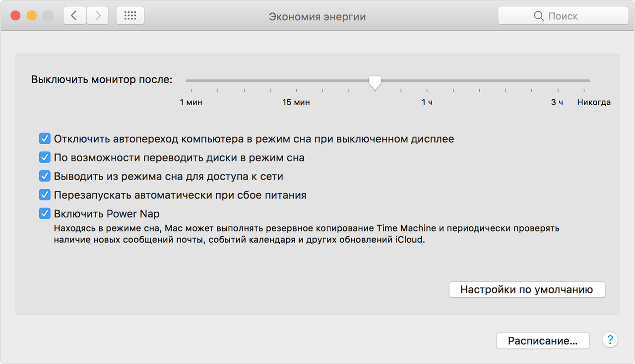
Task: Click the Power Nap description paragraph
Action: 307,235
